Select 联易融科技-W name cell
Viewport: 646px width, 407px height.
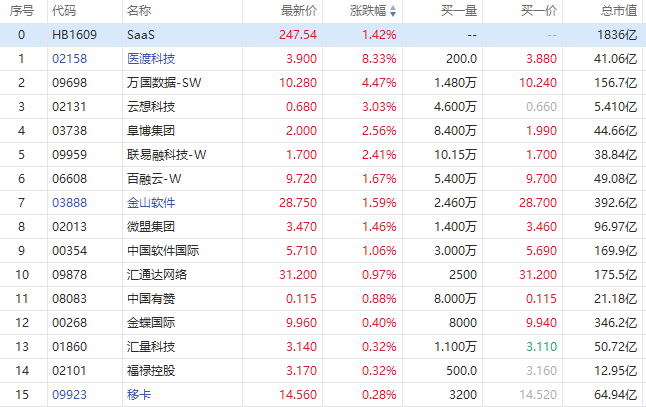[x=166, y=154]
